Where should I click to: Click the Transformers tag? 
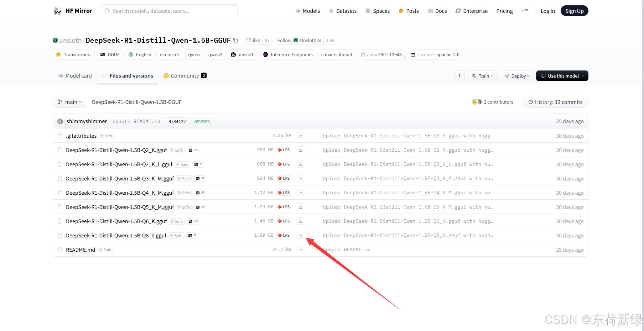(74, 54)
